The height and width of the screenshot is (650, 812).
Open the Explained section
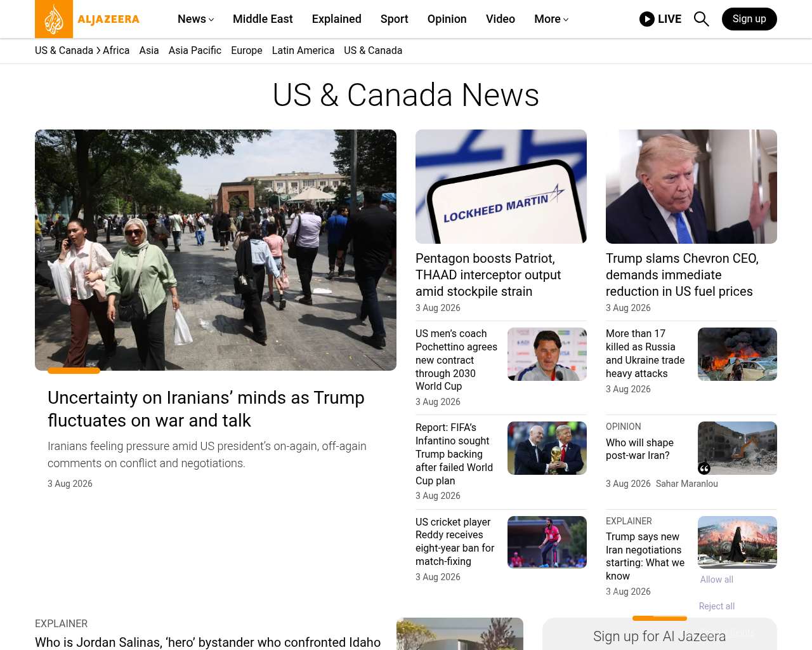point(337,19)
